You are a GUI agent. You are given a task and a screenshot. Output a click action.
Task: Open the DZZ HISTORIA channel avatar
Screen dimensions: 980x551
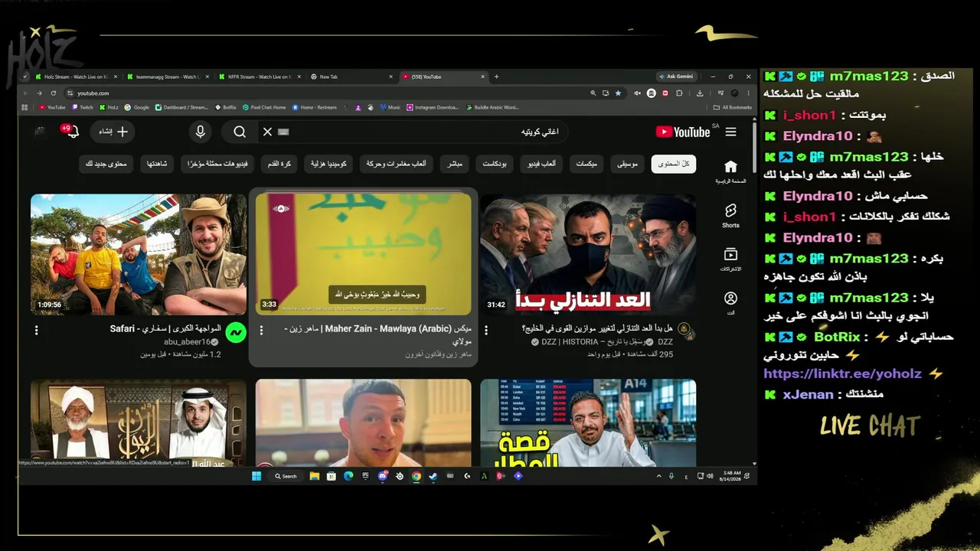(x=684, y=331)
